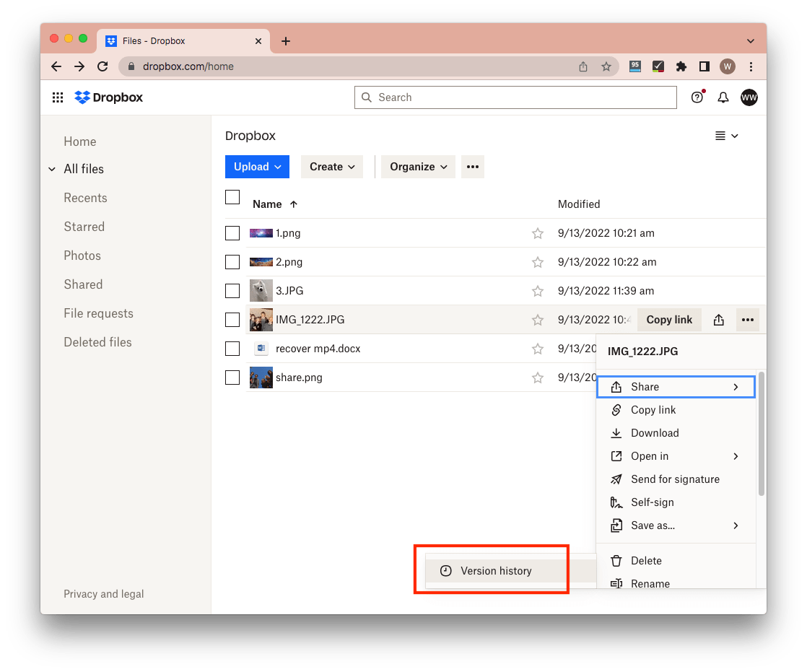Open the toolbar more actions ellipsis button
This screenshot has height=672, width=807.
(x=473, y=167)
